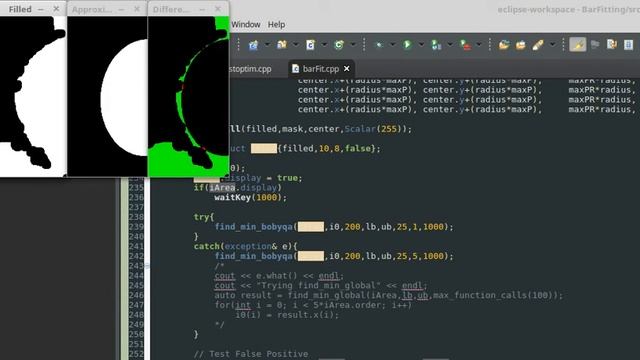Image resolution: width=640 pixels, height=360 pixels.
Task: Expand the Run configurations dropdown arrow
Action: [x=421, y=44]
